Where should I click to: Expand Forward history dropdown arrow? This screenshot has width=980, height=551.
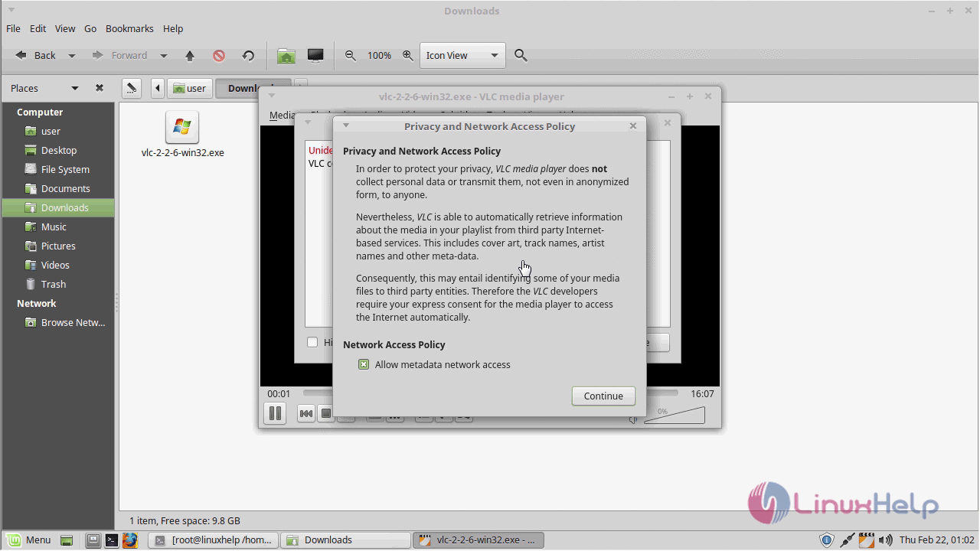coord(163,55)
